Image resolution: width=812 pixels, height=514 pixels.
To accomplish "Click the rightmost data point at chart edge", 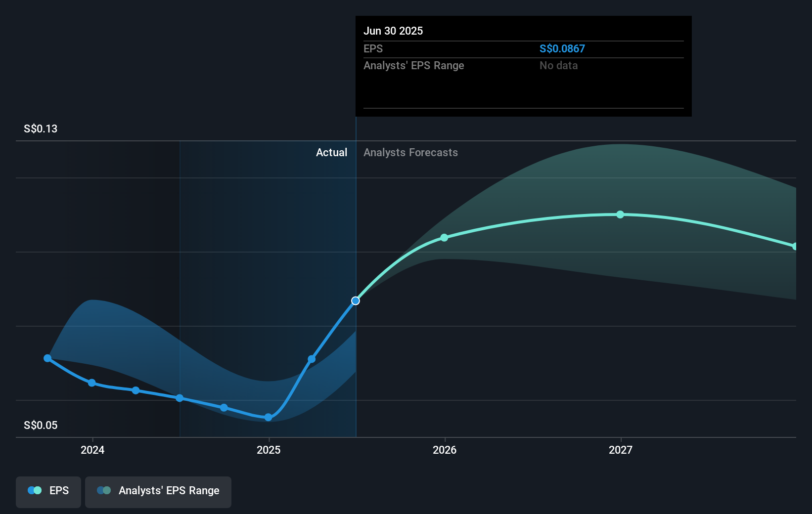I will point(796,246).
